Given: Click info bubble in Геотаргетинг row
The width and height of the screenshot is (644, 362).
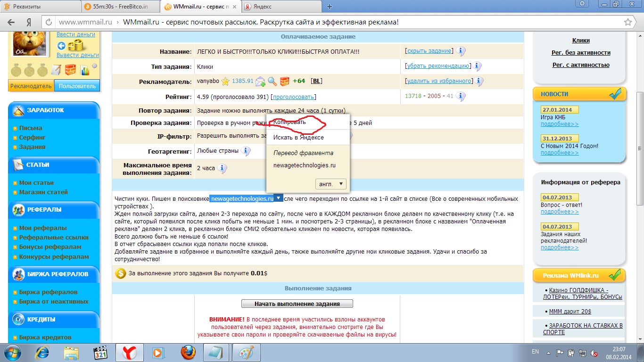Looking at the screenshot, I should coord(245,151).
